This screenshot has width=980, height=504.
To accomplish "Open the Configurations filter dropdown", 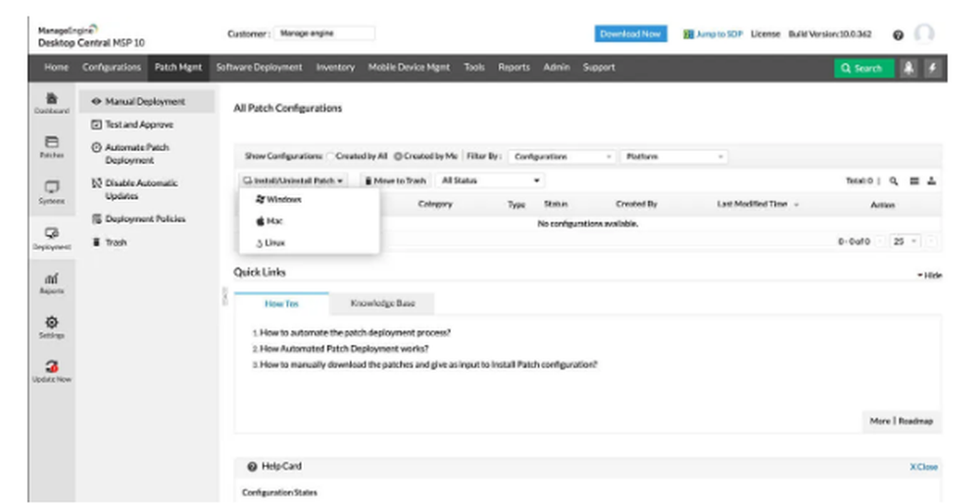I will (563, 156).
